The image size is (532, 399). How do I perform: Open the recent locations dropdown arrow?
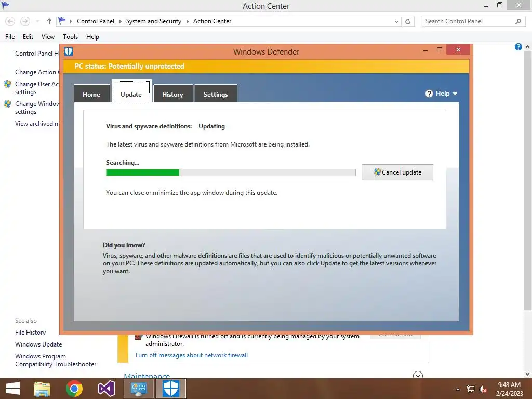(x=37, y=21)
